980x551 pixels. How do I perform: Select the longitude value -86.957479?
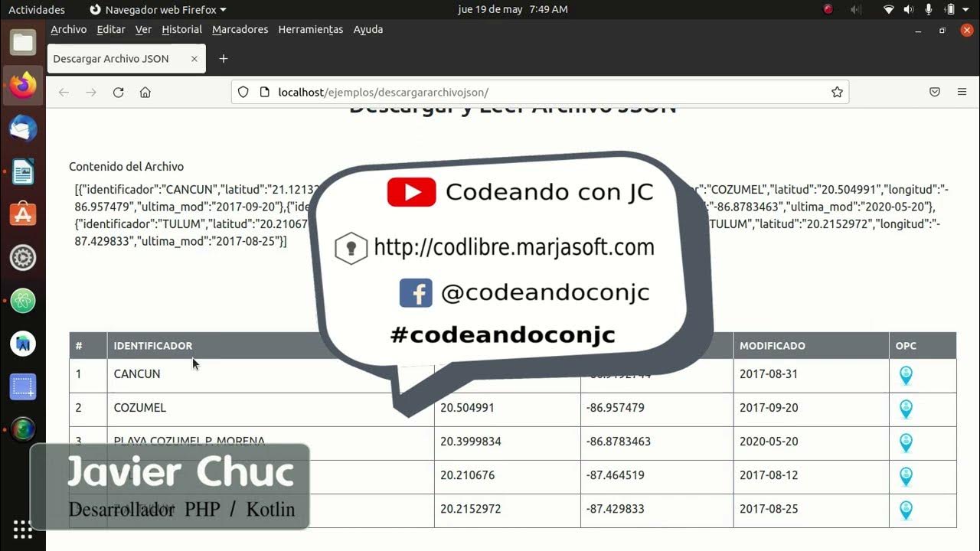[x=616, y=408]
